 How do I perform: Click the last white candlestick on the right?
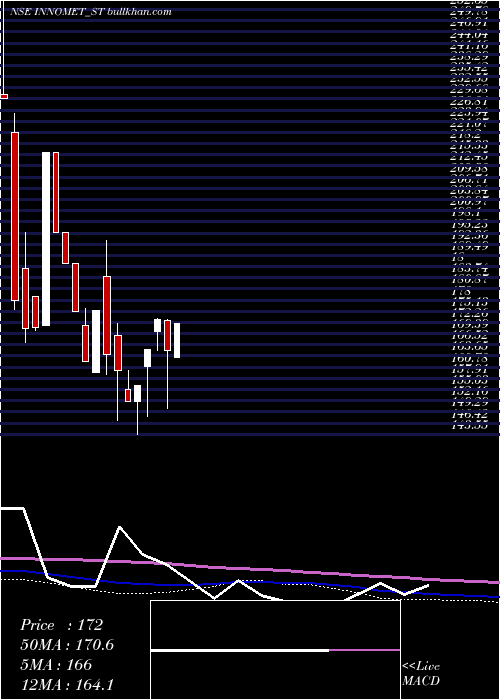[177, 340]
